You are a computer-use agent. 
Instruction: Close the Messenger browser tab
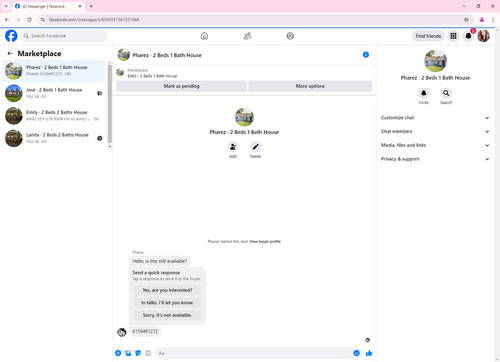(80, 6)
